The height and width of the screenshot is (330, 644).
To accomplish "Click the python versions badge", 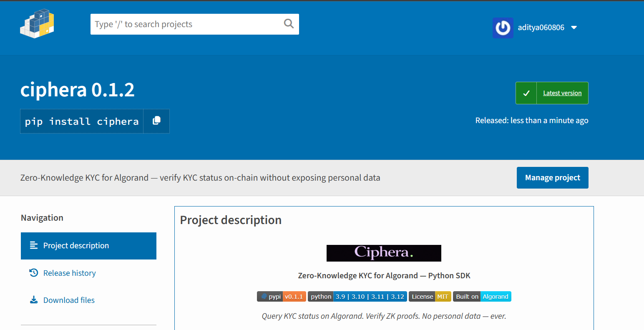I will click(x=357, y=297).
